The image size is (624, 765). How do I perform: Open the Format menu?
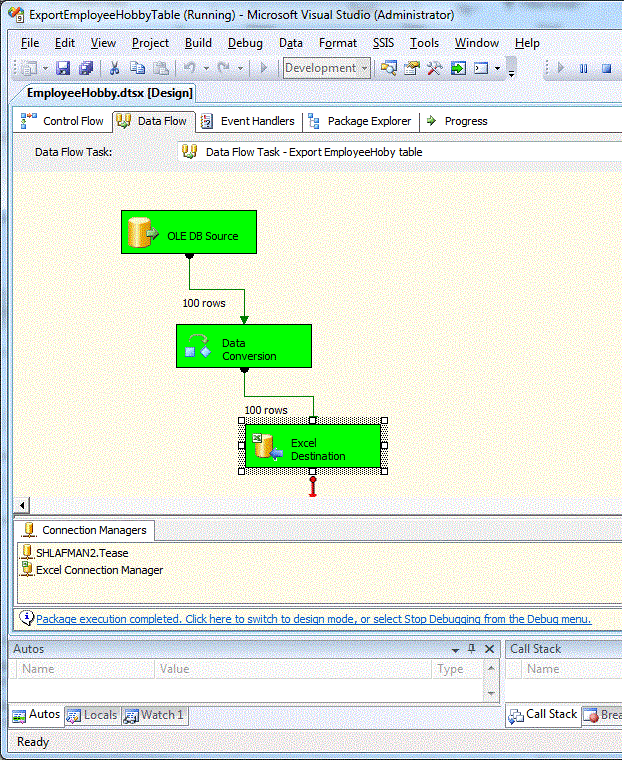coord(338,43)
